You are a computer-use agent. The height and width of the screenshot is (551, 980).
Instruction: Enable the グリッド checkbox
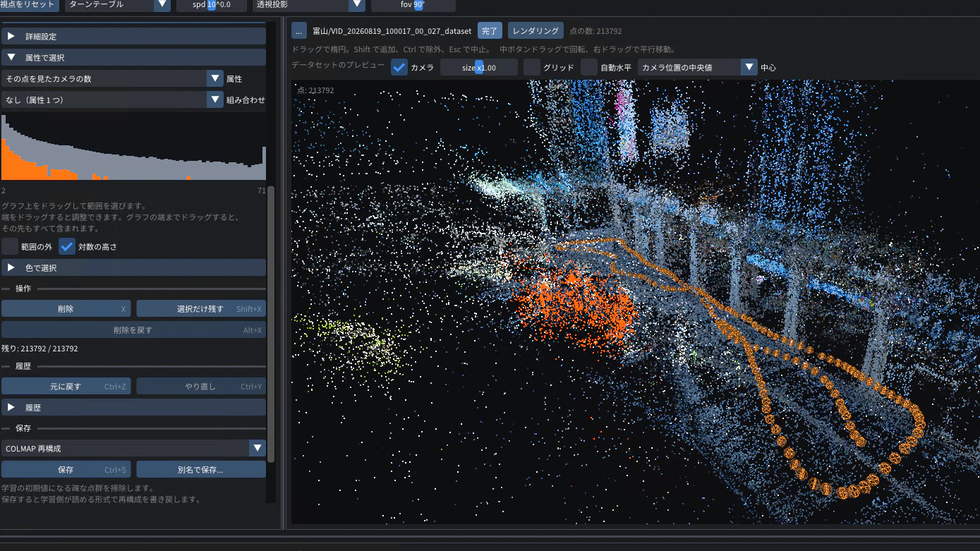pos(532,68)
